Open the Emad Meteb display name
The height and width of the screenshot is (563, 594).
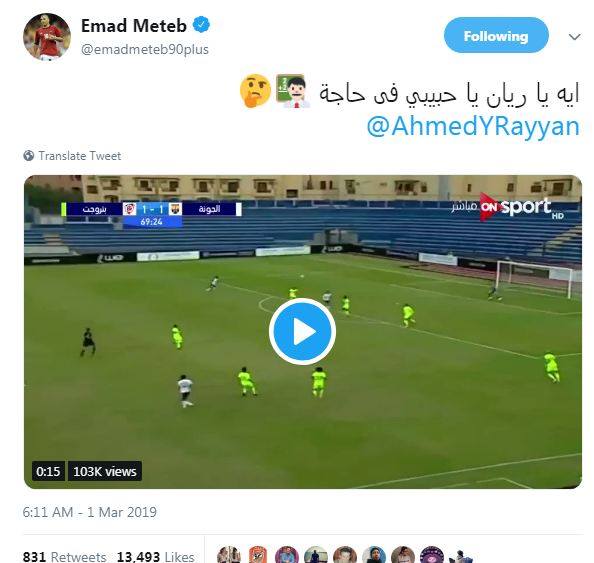tap(134, 26)
